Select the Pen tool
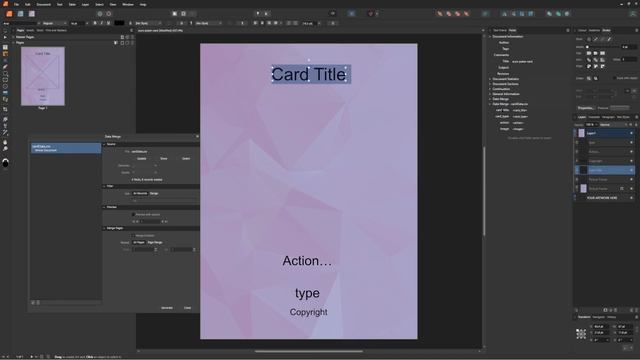 pyautogui.click(x=5, y=67)
